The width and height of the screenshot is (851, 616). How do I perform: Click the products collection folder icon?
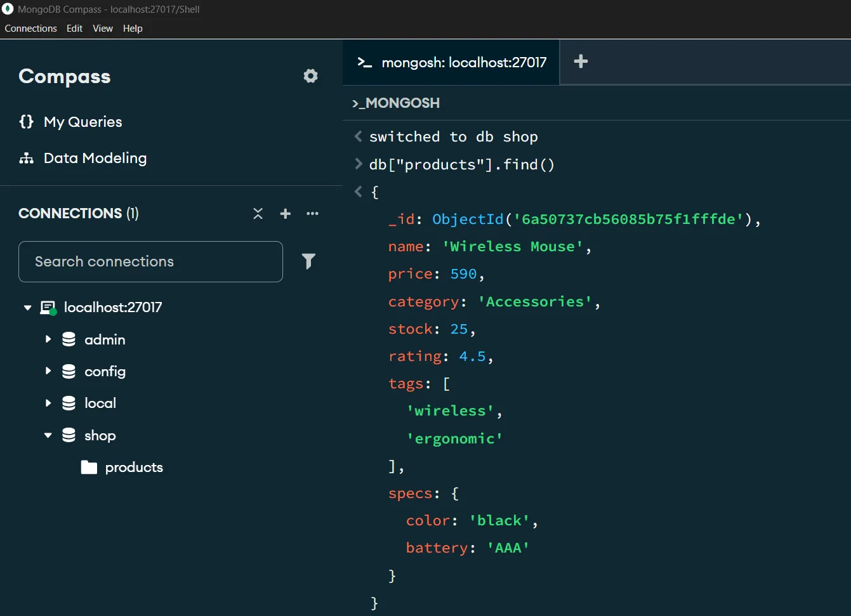pyautogui.click(x=89, y=468)
